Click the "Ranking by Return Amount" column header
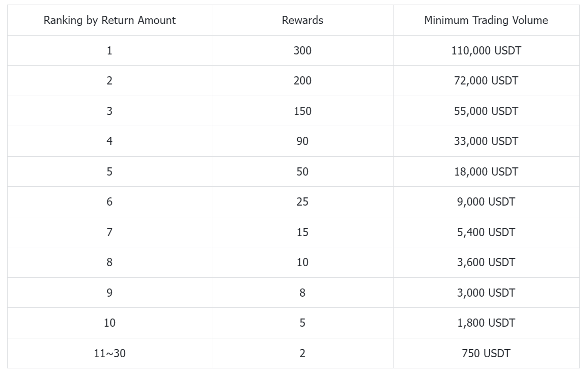 pos(109,20)
